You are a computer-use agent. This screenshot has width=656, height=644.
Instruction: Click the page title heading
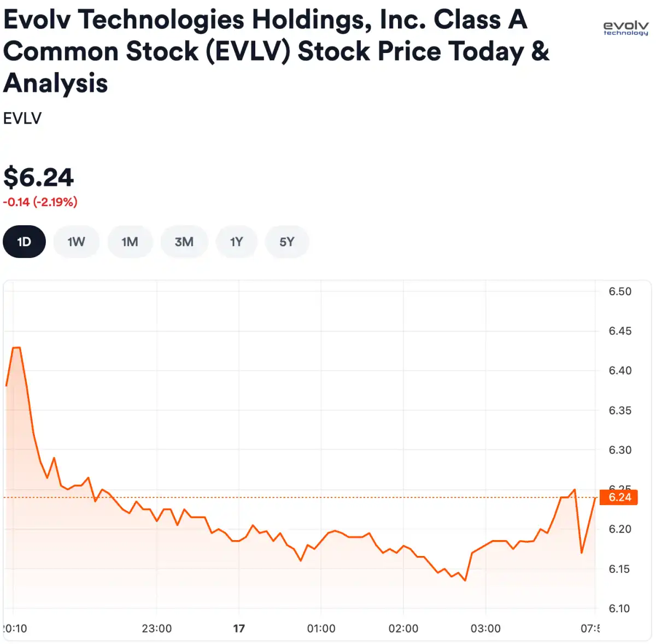[276, 51]
